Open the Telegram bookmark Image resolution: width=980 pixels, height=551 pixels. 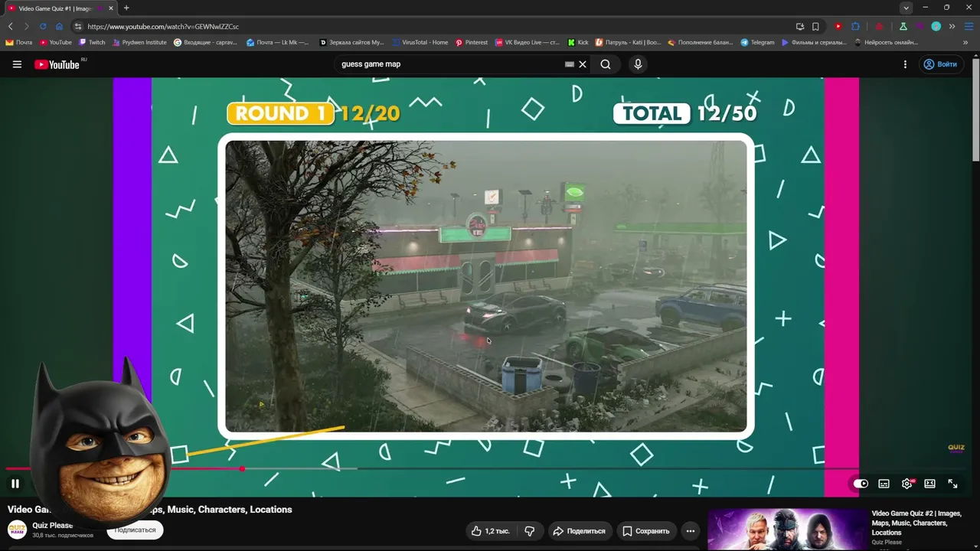pyautogui.click(x=757, y=43)
